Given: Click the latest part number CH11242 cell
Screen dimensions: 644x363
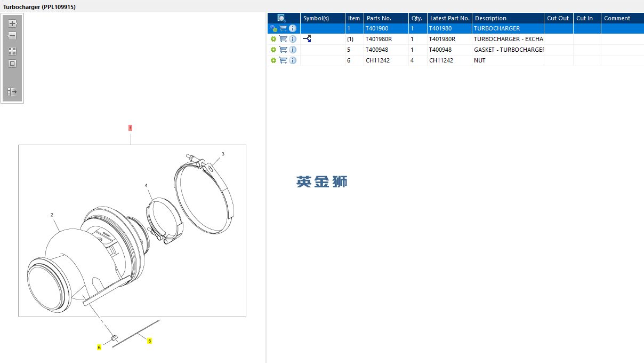Looking at the screenshot, I should tap(449, 60).
